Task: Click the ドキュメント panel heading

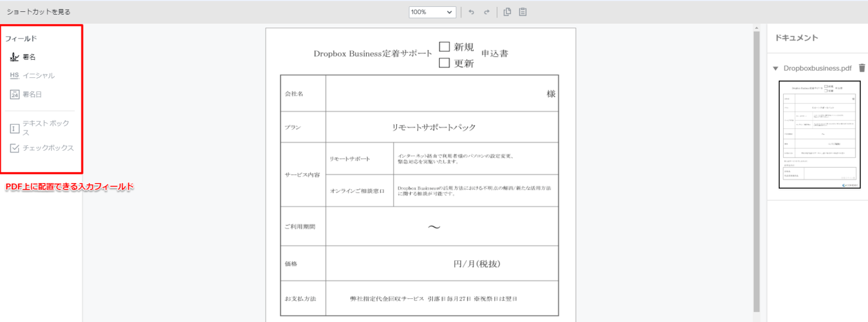Action: [x=796, y=38]
